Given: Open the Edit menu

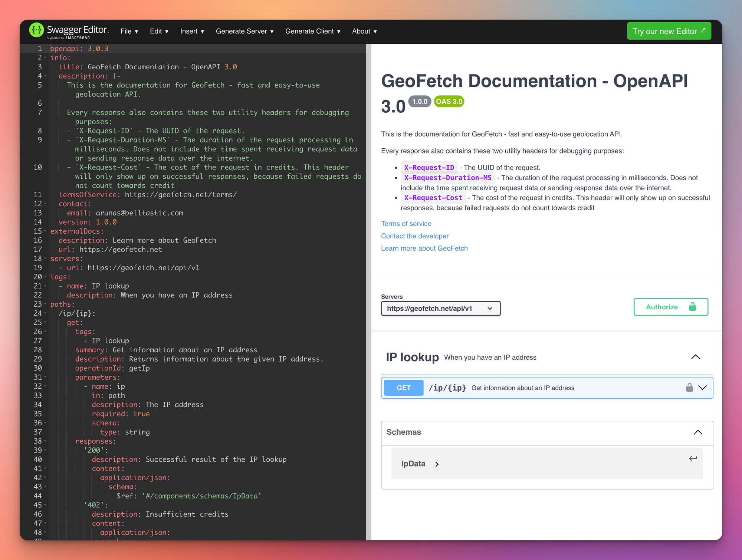Looking at the screenshot, I should click(x=159, y=32).
